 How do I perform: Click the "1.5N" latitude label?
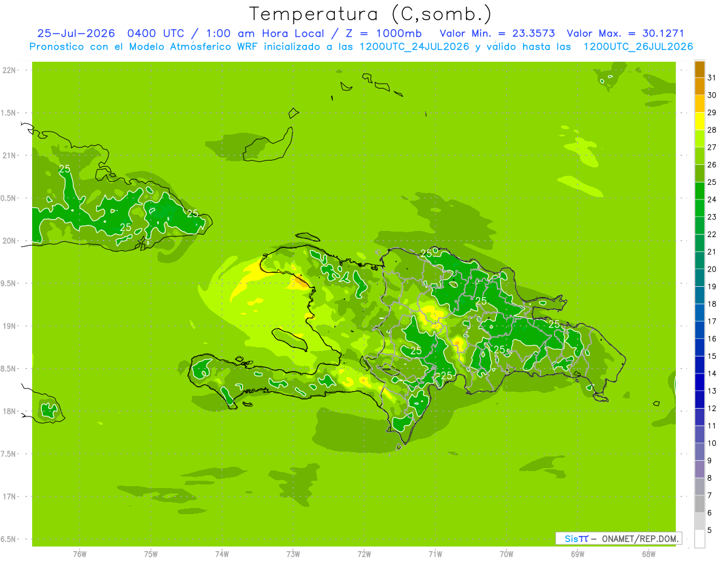coord(9,113)
